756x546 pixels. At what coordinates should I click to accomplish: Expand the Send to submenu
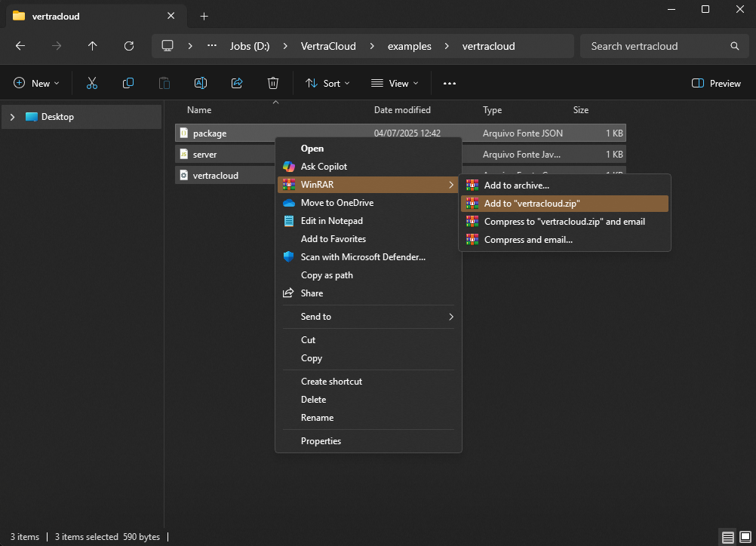[x=450, y=317]
